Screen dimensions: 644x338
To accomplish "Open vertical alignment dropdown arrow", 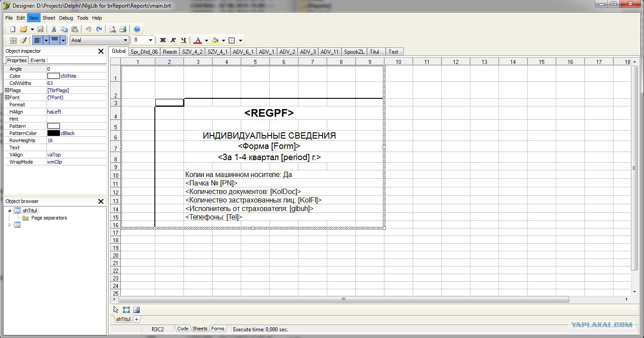I will coord(63,40).
